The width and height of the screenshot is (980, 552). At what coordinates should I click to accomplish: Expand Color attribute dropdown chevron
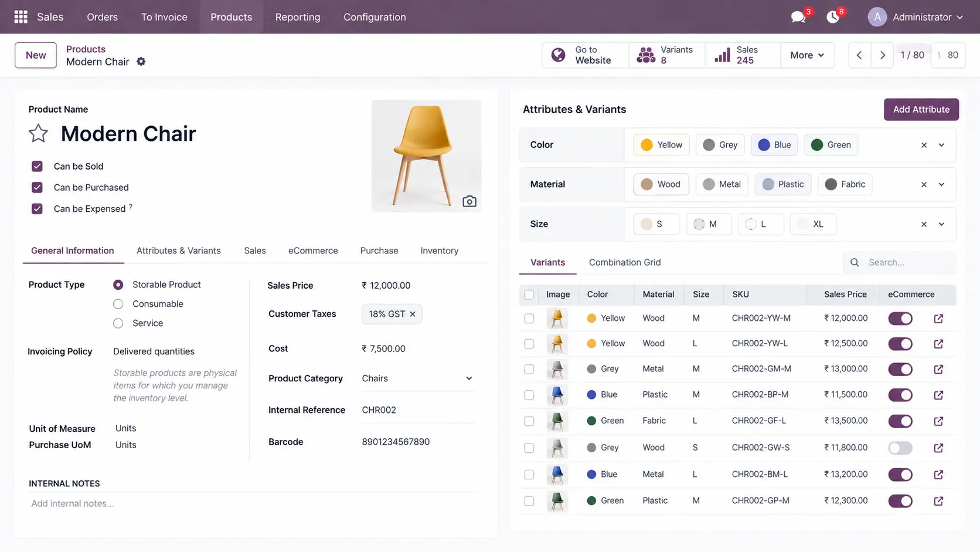(x=941, y=145)
